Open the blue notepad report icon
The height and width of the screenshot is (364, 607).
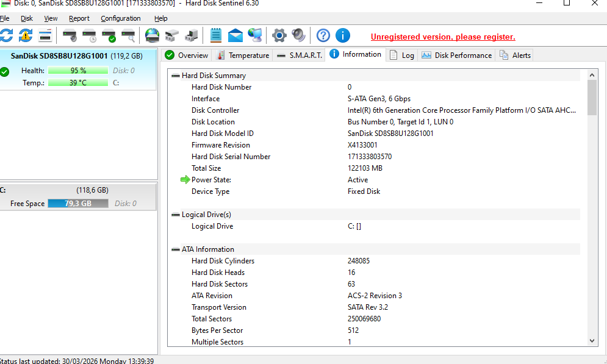pyautogui.click(x=216, y=35)
